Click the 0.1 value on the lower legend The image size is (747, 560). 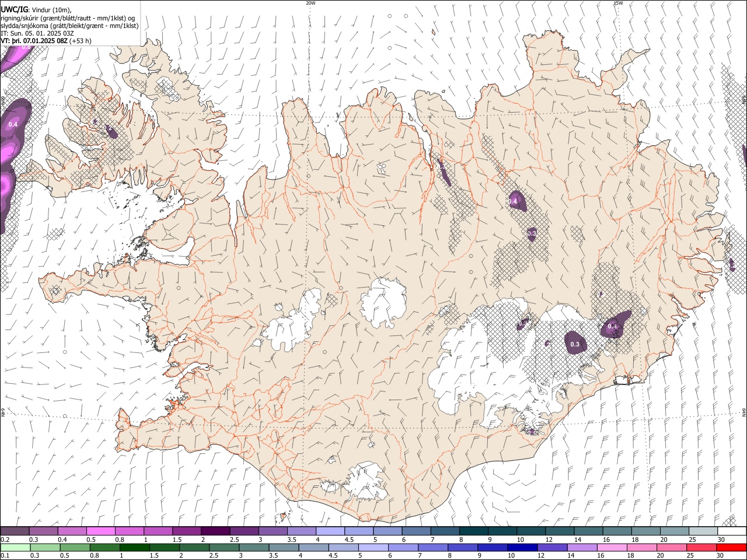[x=4, y=556]
